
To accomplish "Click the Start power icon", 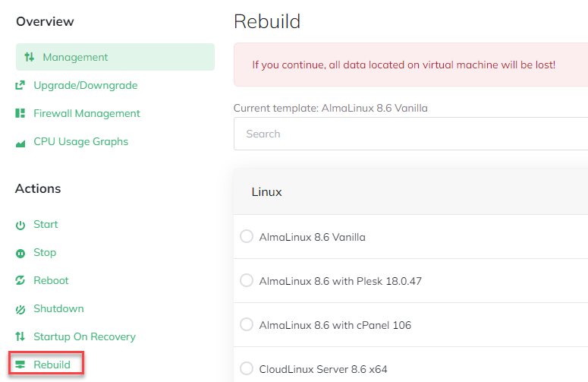I will (20, 225).
